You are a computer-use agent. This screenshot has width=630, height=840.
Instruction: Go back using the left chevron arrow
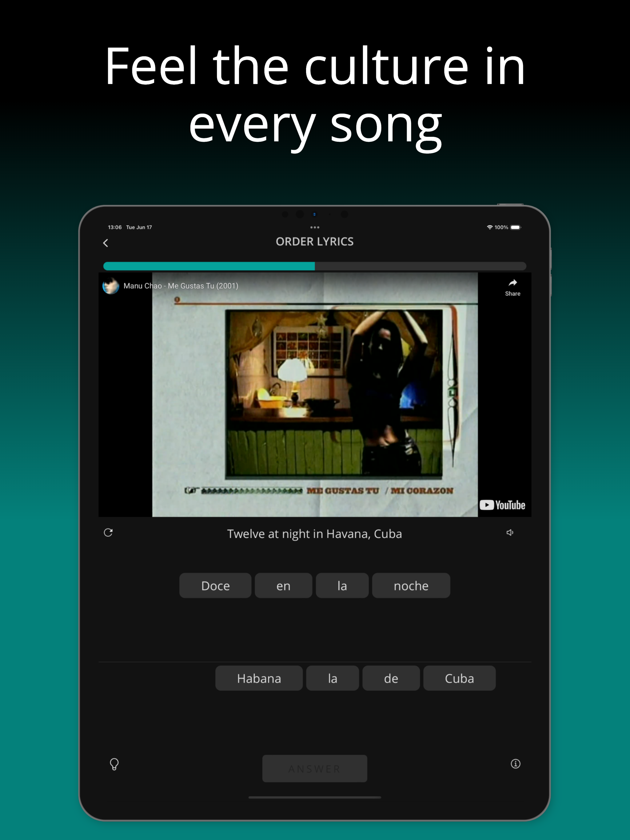click(106, 243)
